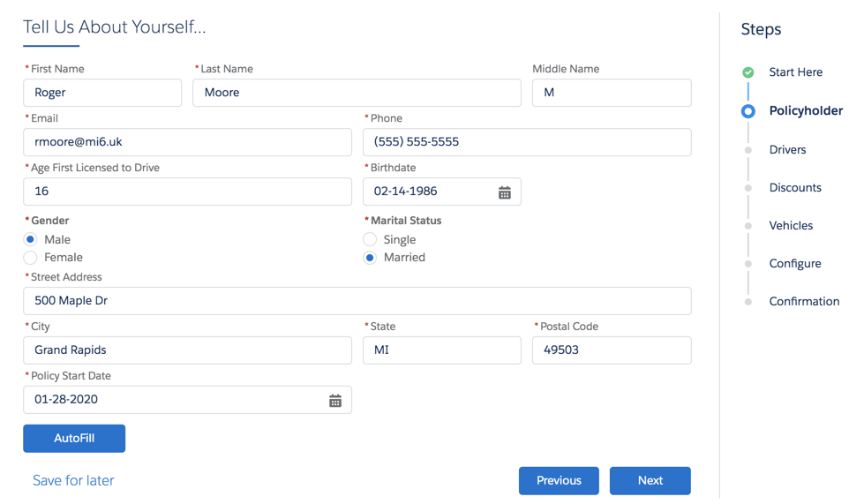Go to the Drivers step
This screenshot has height=504, width=864.
(x=787, y=150)
